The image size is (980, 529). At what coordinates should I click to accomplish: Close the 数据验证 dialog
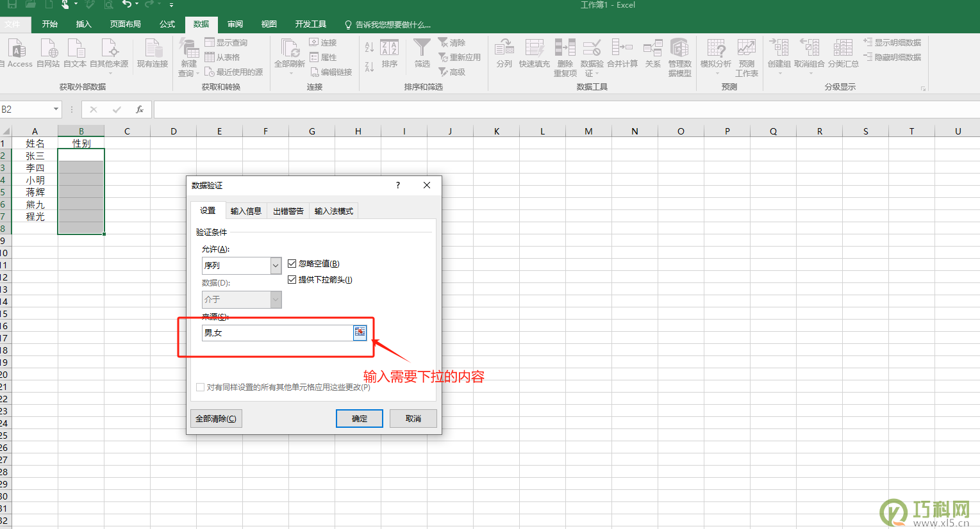pyautogui.click(x=427, y=185)
